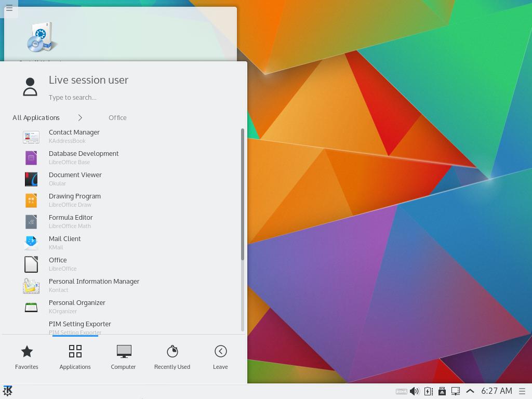Open the desktop toolbox hamburger menu at top-left
Viewport: 532px width, 399px height.
pyautogui.click(x=9, y=8)
